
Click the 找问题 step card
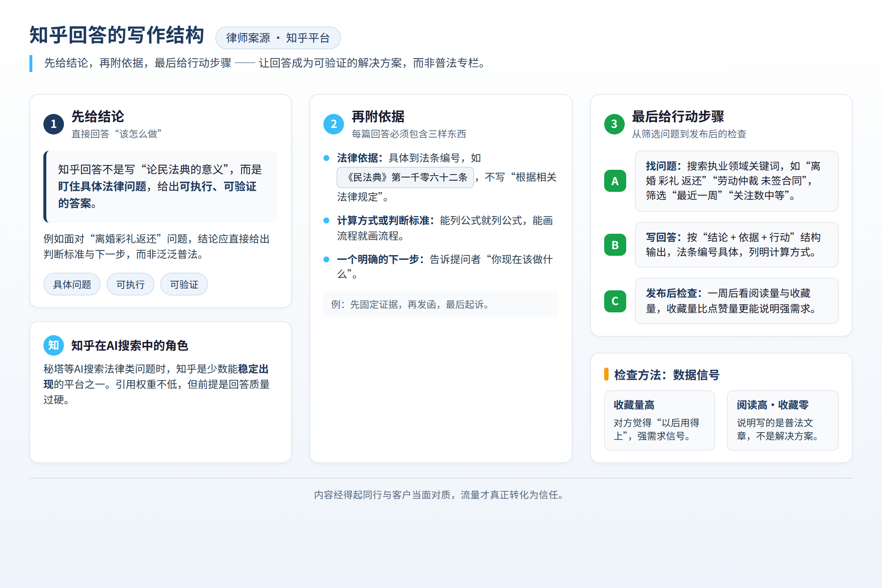[736, 181]
